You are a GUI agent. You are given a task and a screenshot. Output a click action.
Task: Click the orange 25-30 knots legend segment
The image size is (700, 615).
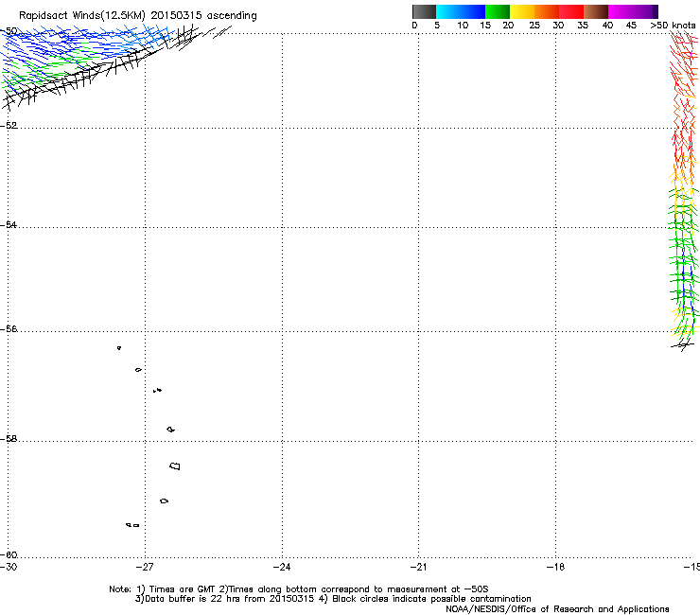click(x=547, y=11)
